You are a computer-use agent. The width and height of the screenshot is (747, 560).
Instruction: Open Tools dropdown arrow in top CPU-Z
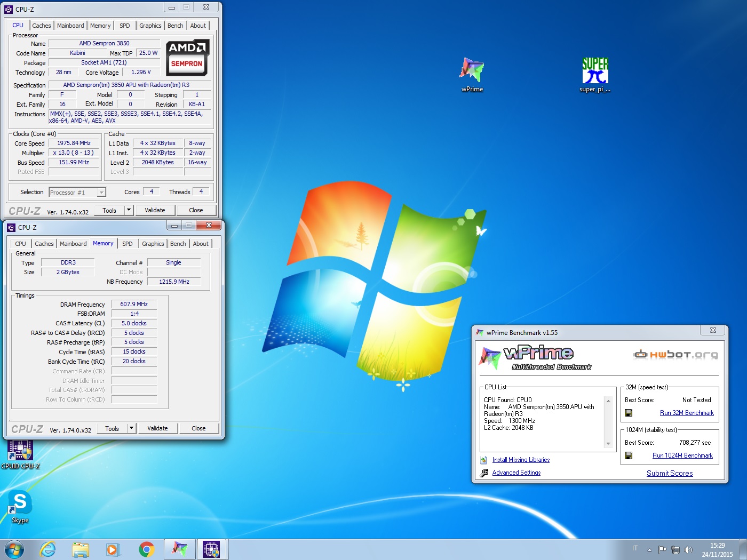(129, 210)
